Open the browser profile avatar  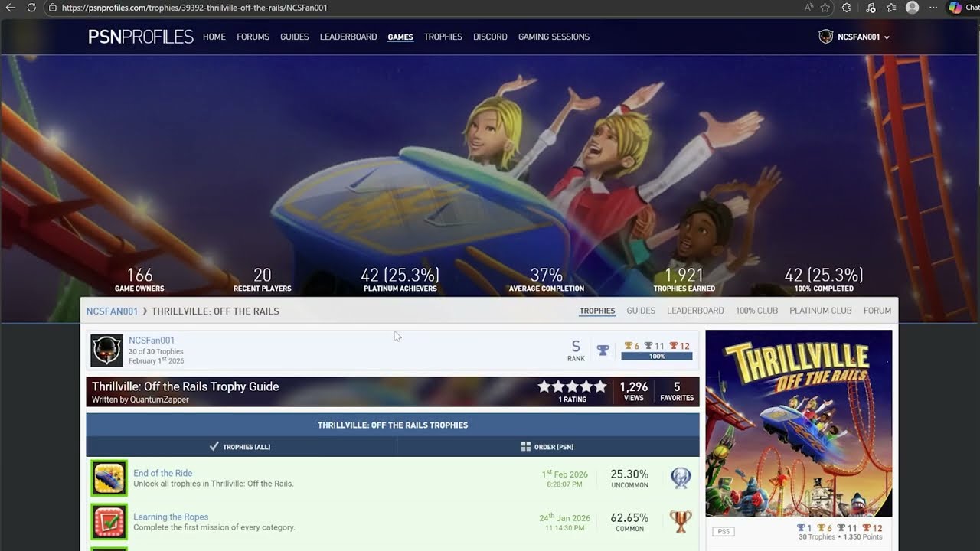pos(912,8)
